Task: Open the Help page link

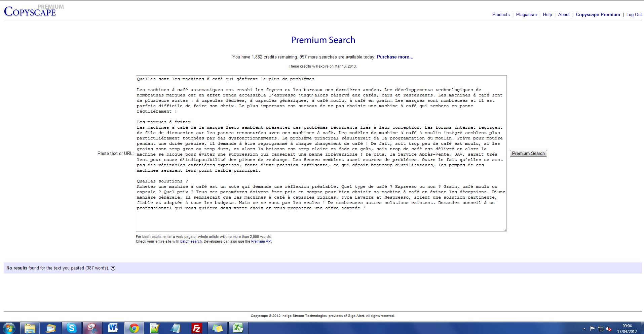Action: [547, 15]
